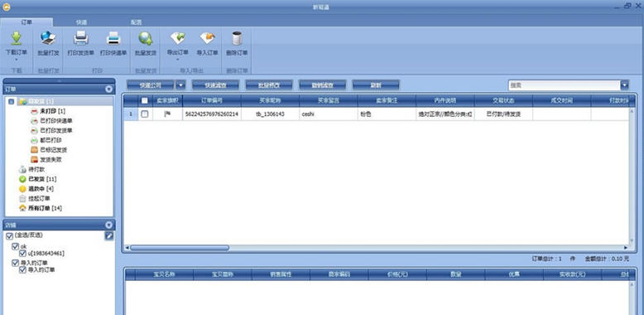The height and width of the screenshot is (315, 644).
Task: Click the seller flag icon in order row
Action: coord(167,114)
